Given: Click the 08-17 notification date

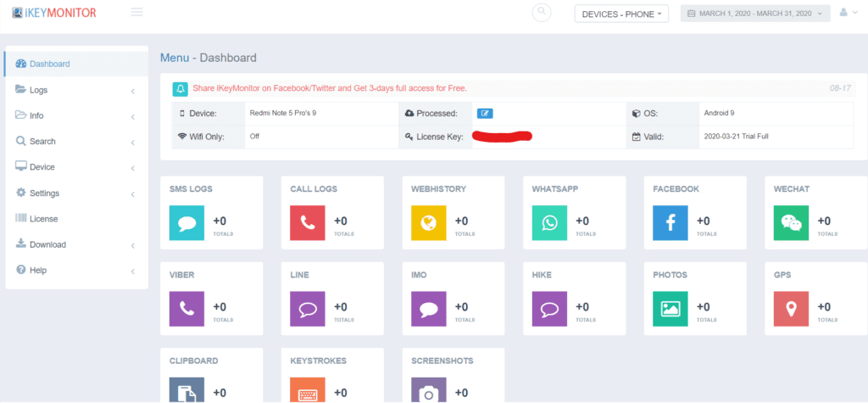Looking at the screenshot, I should (840, 89).
